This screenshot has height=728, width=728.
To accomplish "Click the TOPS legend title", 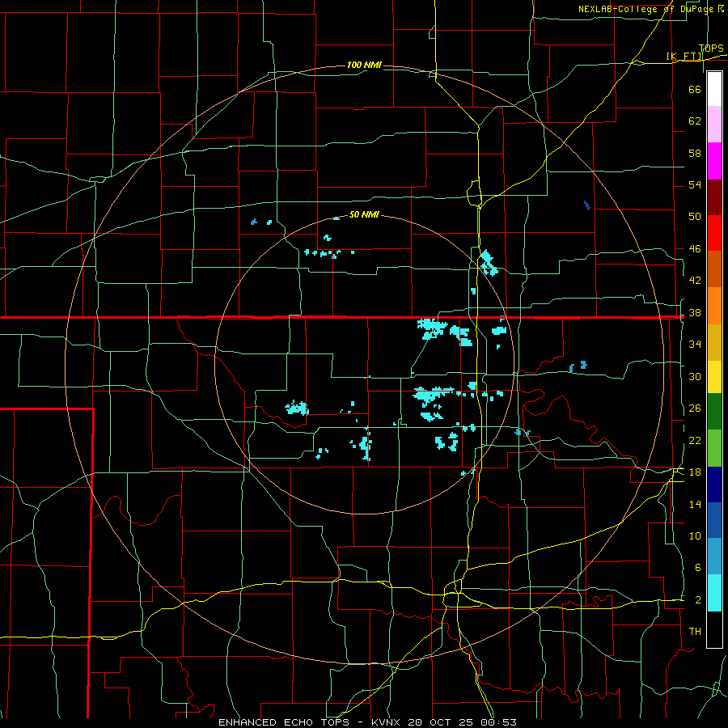I will [711, 49].
